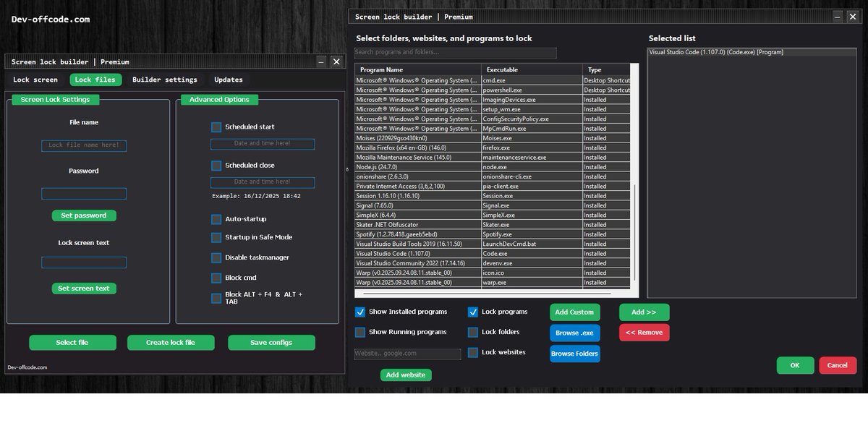Screen dimensions: 868x444
Task: Select the Moises program row
Action: pyautogui.click(x=493, y=138)
